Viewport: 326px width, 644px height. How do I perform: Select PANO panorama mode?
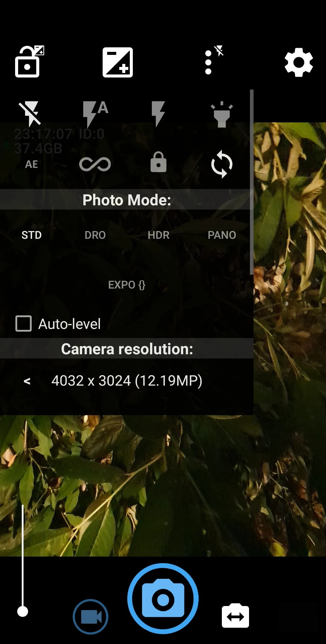click(222, 235)
